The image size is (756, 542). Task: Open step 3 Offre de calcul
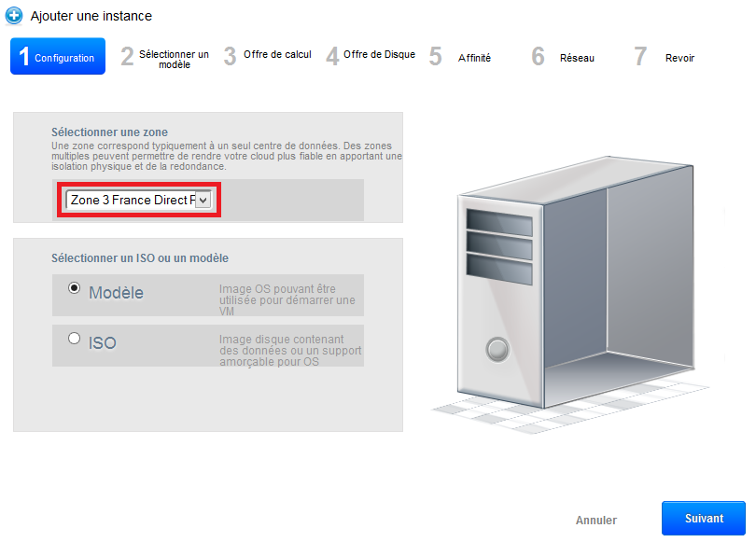(268, 56)
